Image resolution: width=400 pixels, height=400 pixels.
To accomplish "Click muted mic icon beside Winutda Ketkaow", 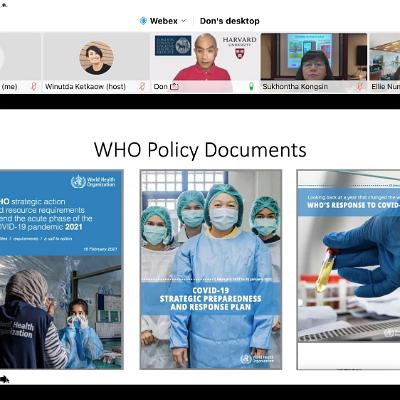I will [142, 87].
